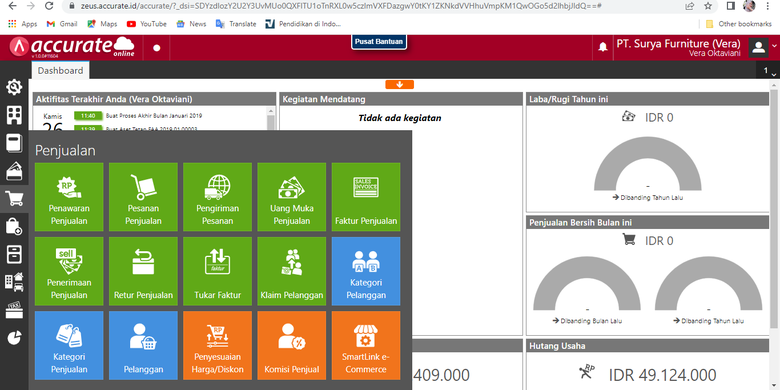Open the tax module sidebar icon

(x=14, y=310)
